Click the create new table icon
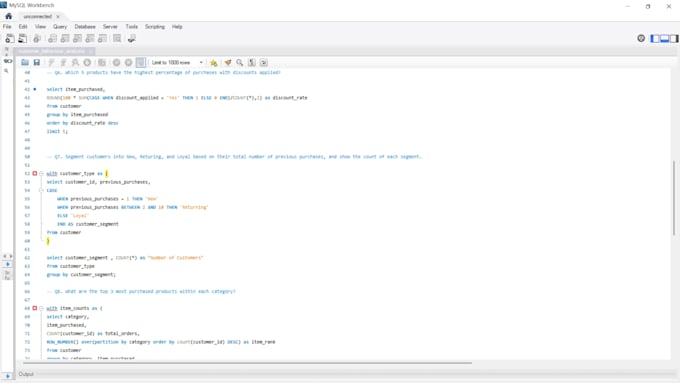680x383 pixels. click(65, 39)
